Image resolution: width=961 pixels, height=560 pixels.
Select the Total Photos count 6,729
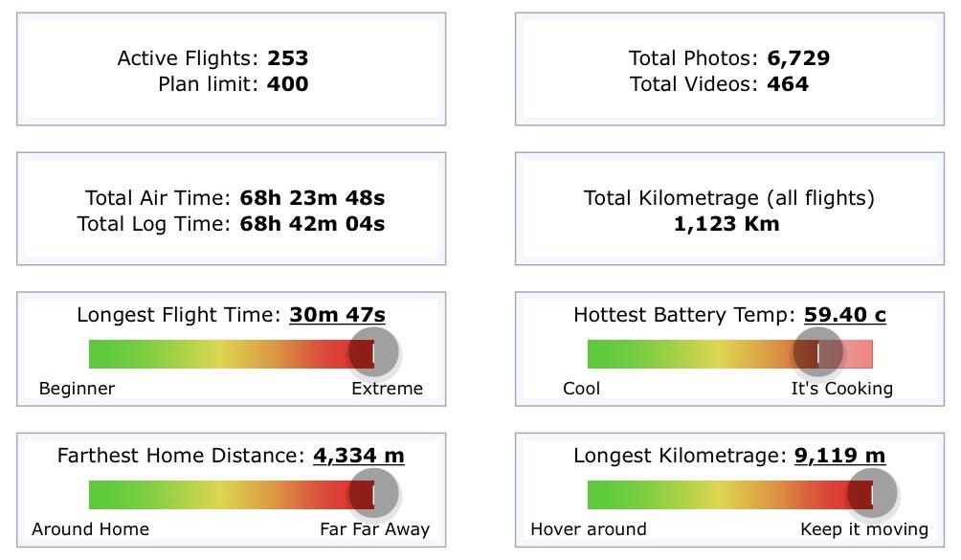(797, 58)
